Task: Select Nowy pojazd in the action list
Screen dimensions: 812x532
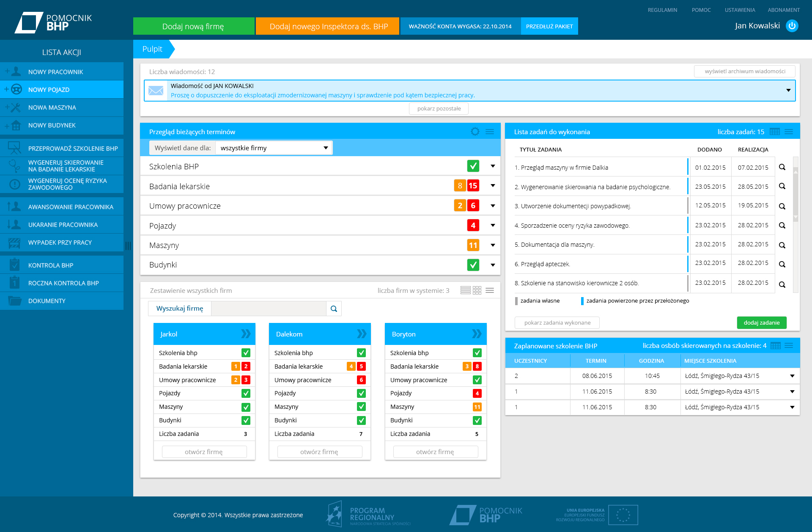Action: [62, 89]
